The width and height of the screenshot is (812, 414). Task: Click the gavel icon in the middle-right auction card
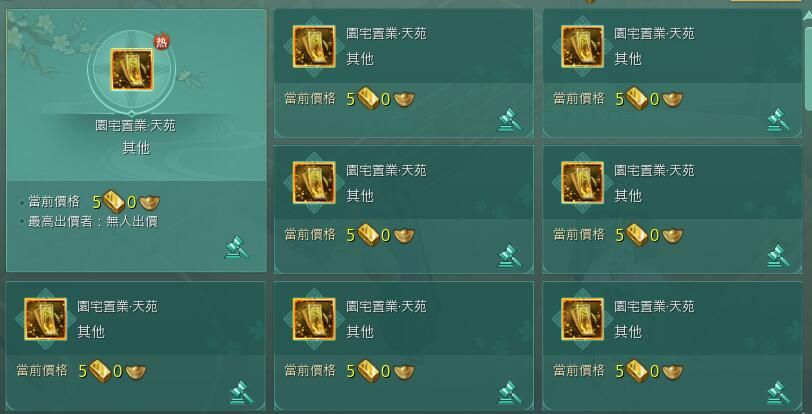pos(778,256)
